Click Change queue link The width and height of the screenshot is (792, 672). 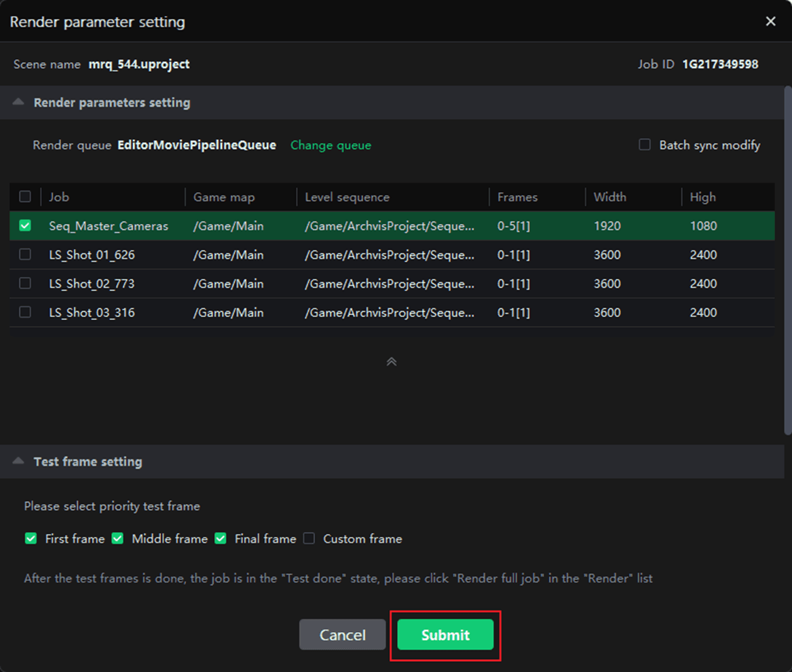(x=331, y=145)
